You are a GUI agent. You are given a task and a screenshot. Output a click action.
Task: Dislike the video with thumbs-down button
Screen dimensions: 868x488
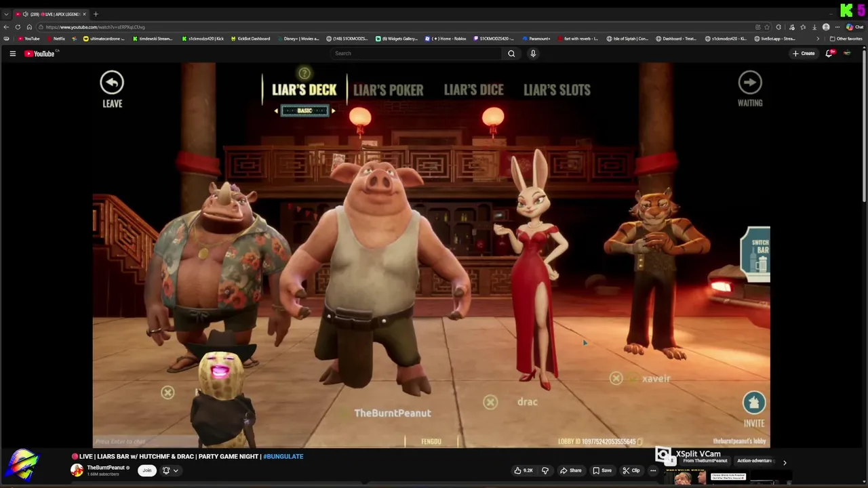pos(545,470)
